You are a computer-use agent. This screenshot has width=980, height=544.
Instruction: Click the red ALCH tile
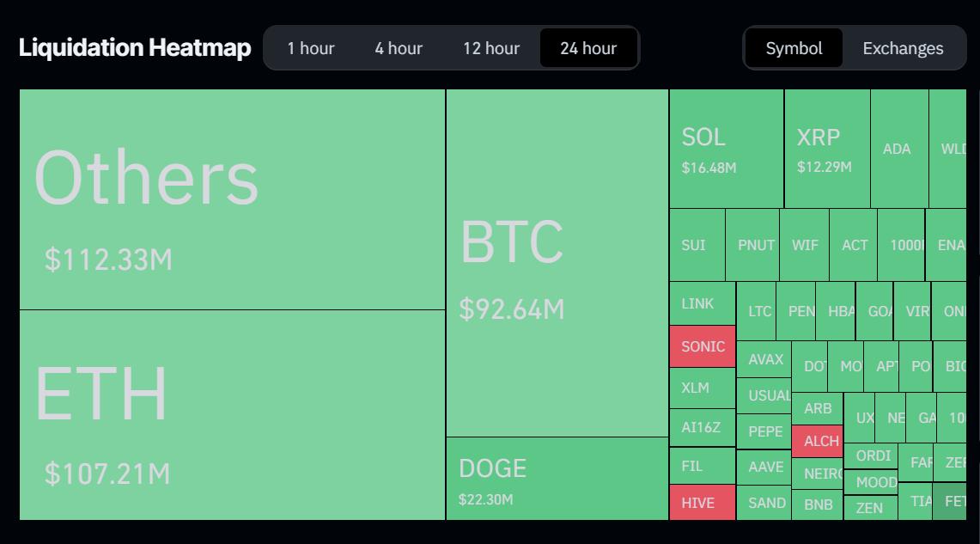coord(818,441)
